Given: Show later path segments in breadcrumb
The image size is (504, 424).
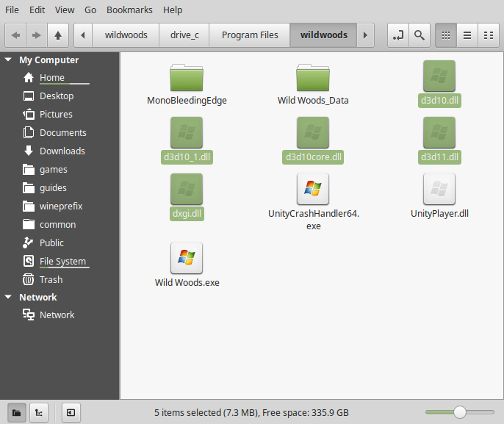Looking at the screenshot, I should click(x=365, y=35).
